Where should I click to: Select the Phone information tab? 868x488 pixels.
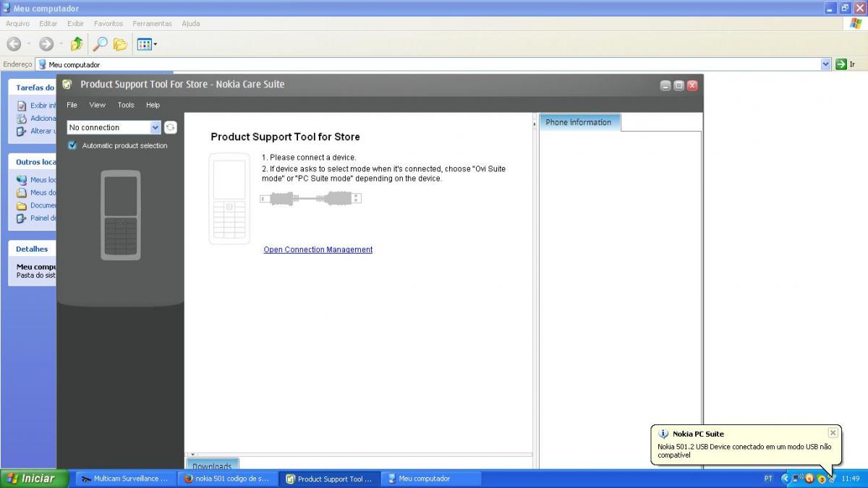[579, 122]
